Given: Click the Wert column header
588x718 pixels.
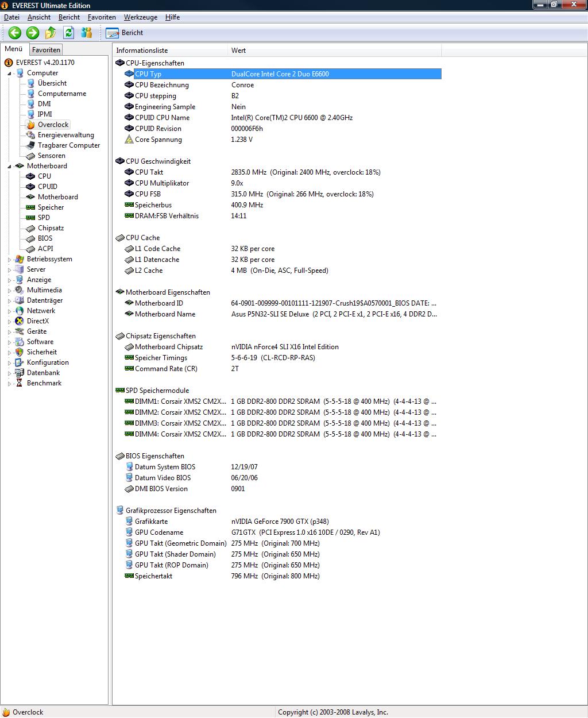Looking at the screenshot, I should pyautogui.click(x=335, y=51).
